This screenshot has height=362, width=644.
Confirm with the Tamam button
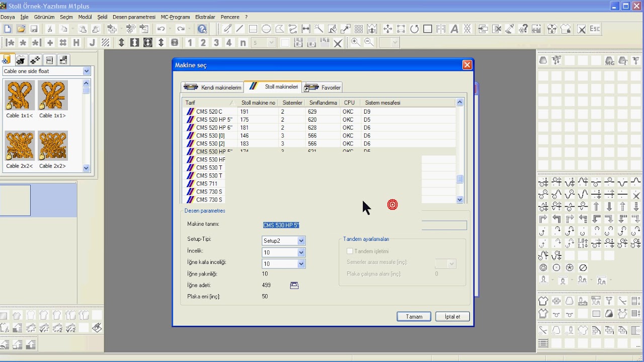coord(414,317)
